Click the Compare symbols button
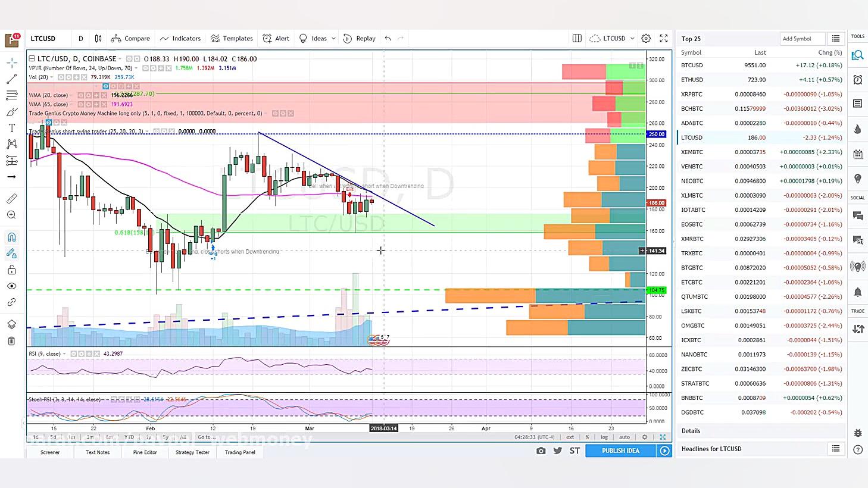 click(130, 39)
